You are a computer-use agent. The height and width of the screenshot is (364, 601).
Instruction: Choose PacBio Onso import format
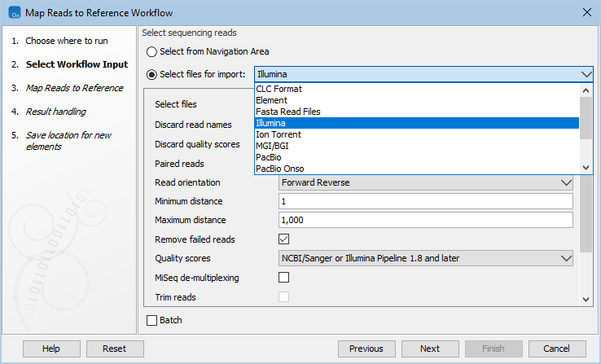pos(281,169)
